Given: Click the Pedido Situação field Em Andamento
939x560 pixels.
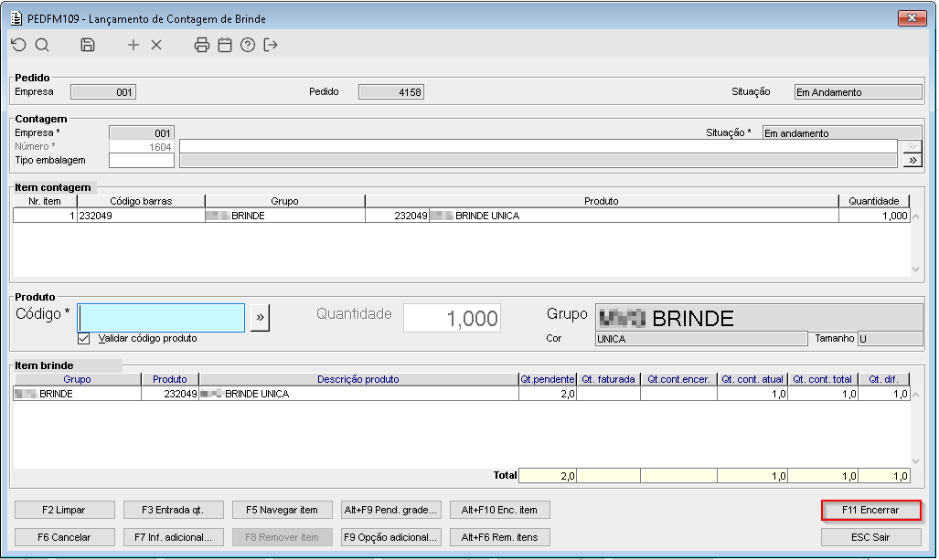Looking at the screenshot, I should [x=859, y=92].
